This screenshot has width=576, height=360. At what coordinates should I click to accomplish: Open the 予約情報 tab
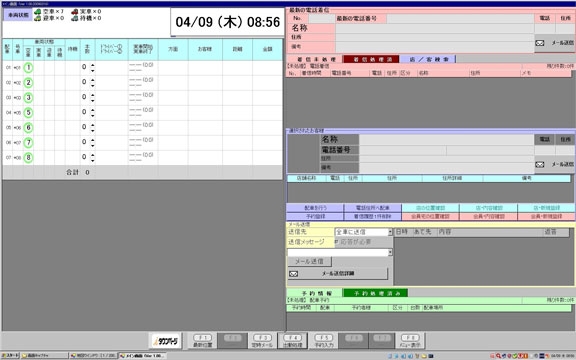pos(315,293)
